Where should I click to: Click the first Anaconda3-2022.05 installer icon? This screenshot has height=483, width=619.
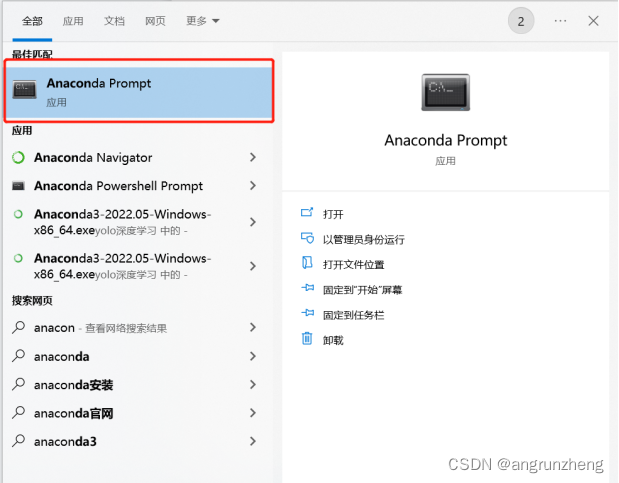point(18,214)
